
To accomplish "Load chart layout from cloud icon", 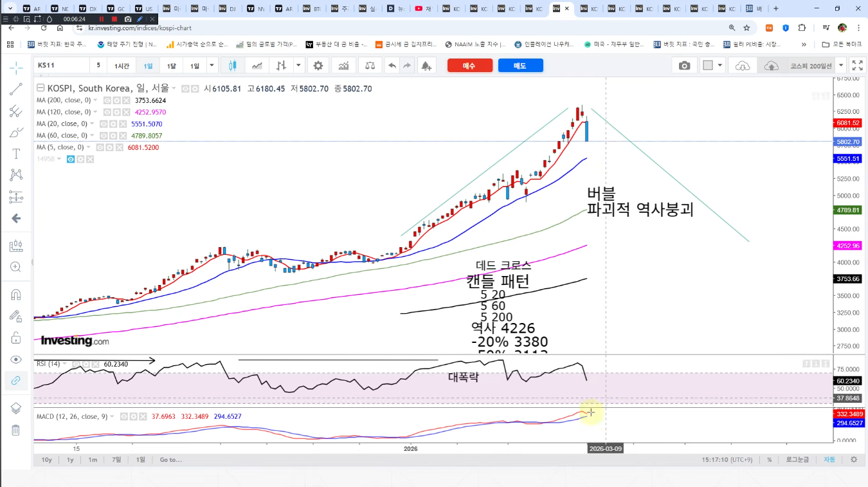I will click(743, 66).
